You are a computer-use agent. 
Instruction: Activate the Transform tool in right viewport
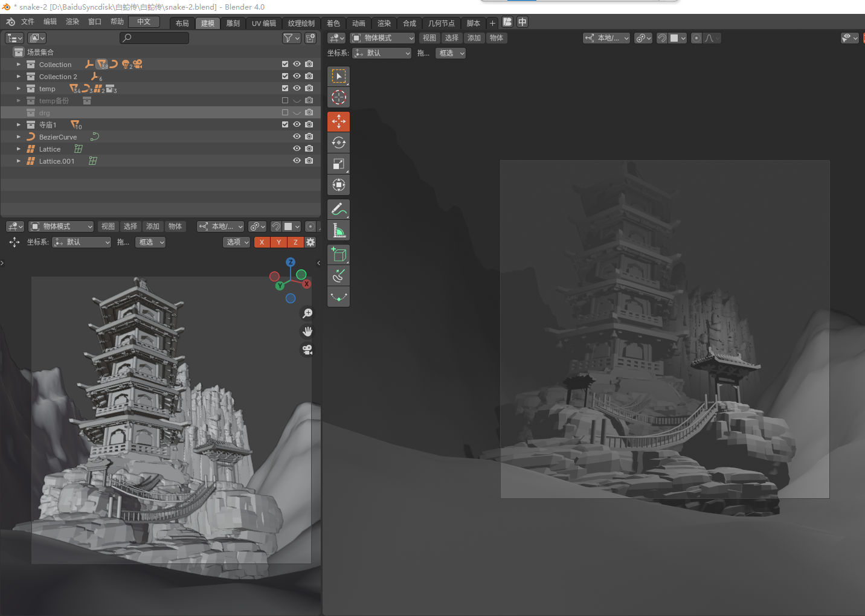coord(339,185)
